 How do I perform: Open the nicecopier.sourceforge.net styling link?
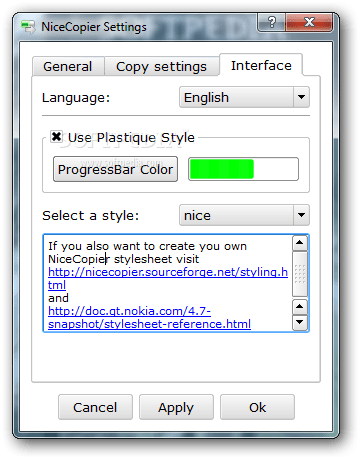pyautogui.click(x=168, y=278)
